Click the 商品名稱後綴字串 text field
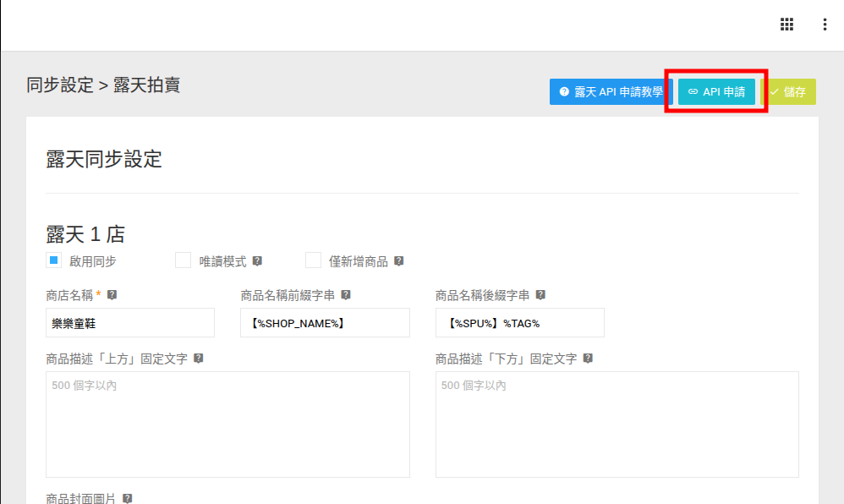 [x=519, y=323]
